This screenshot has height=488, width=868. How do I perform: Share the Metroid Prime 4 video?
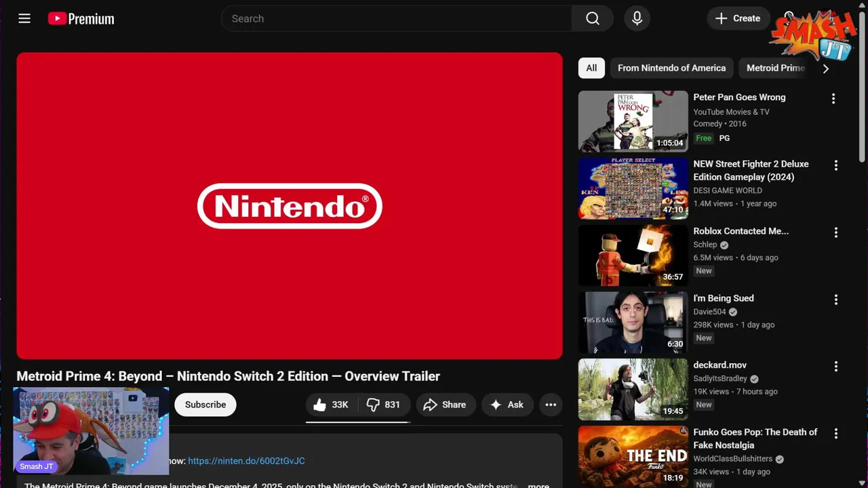tap(445, 405)
